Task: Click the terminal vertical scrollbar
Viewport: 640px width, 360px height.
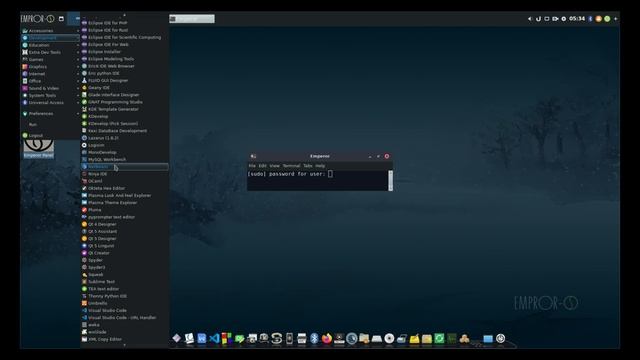Action: [x=390, y=180]
